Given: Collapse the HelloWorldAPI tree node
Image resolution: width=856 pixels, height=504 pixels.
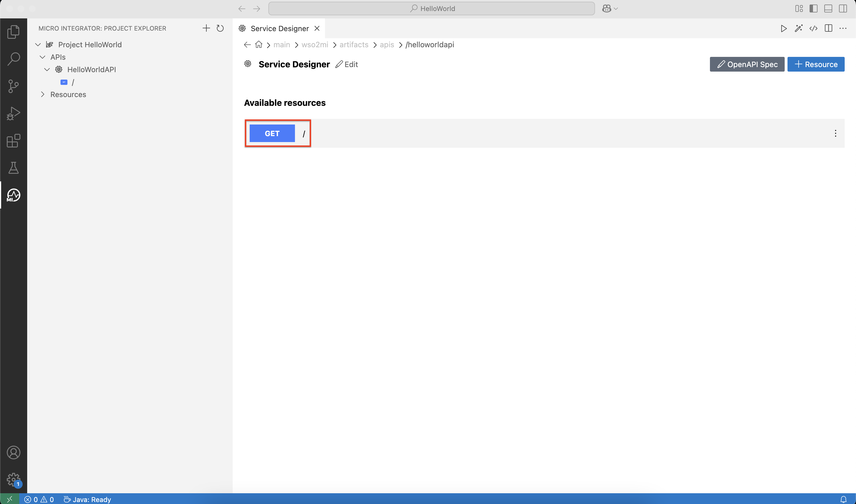Looking at the screenshot, I should coord(47,70).
